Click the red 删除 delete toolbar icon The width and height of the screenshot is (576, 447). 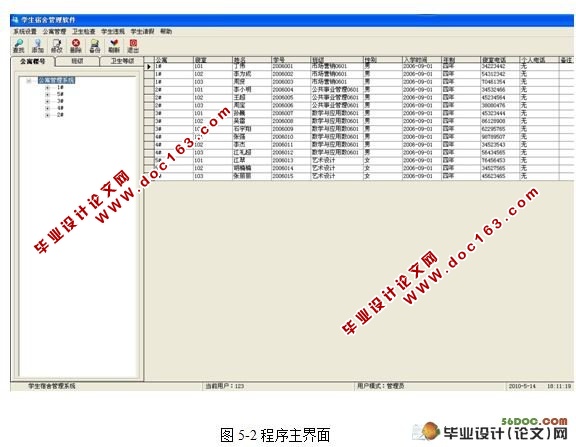coord(76,46)
